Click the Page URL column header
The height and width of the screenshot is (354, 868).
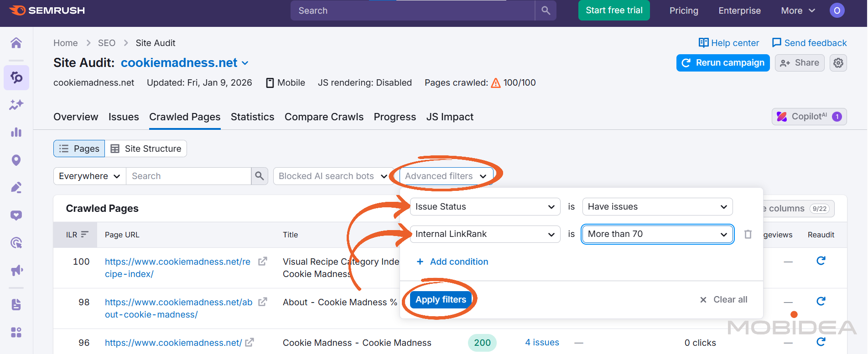[122, 235]
